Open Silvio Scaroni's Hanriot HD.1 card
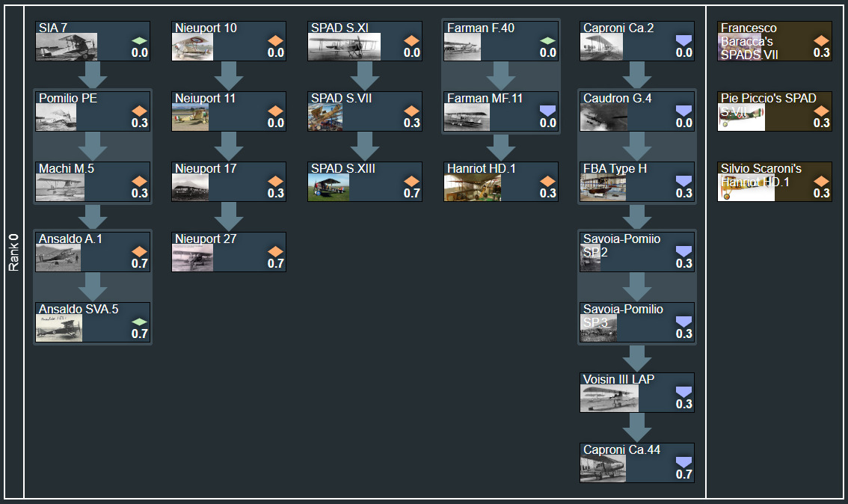The width and height of the screenshot is (848, 504). click(x=774, y=182)
